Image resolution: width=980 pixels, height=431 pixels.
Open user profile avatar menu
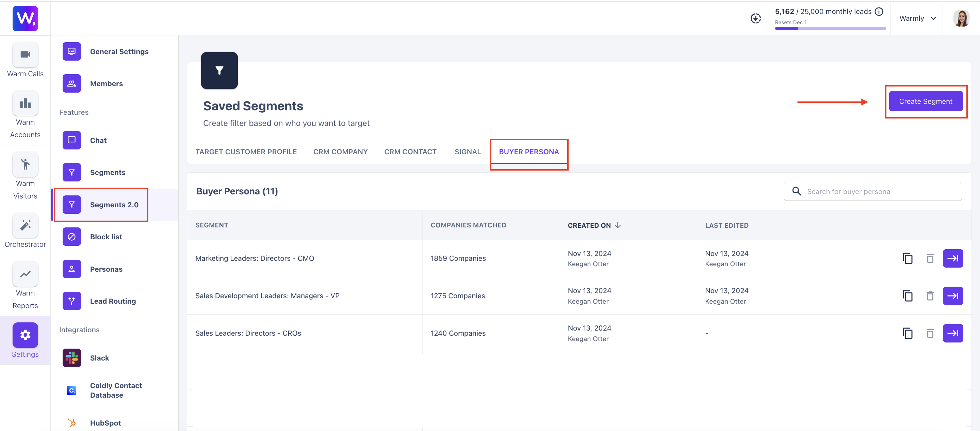961,18
